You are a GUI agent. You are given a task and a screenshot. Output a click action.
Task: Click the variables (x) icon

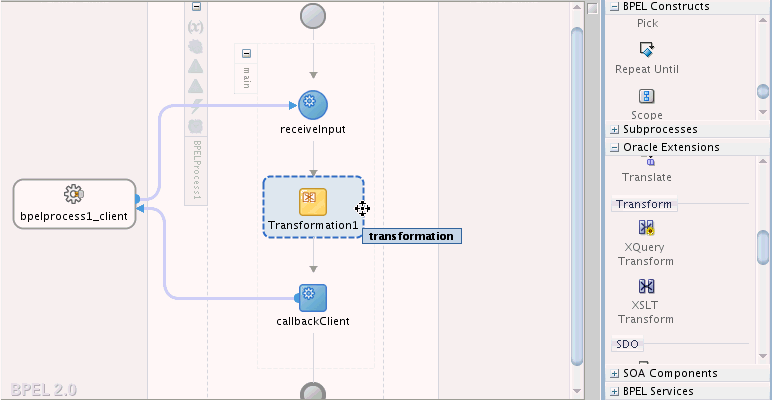pyautogui.click(x=196, y=27)
